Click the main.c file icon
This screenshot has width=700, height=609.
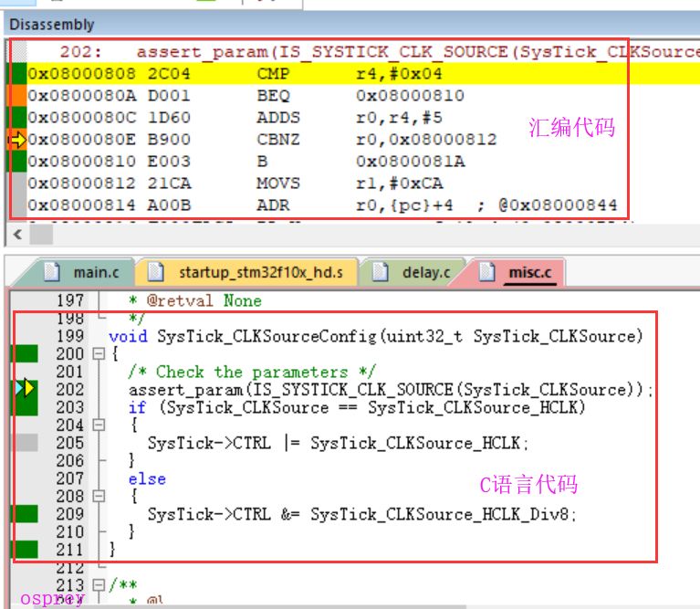click(51, 272)
